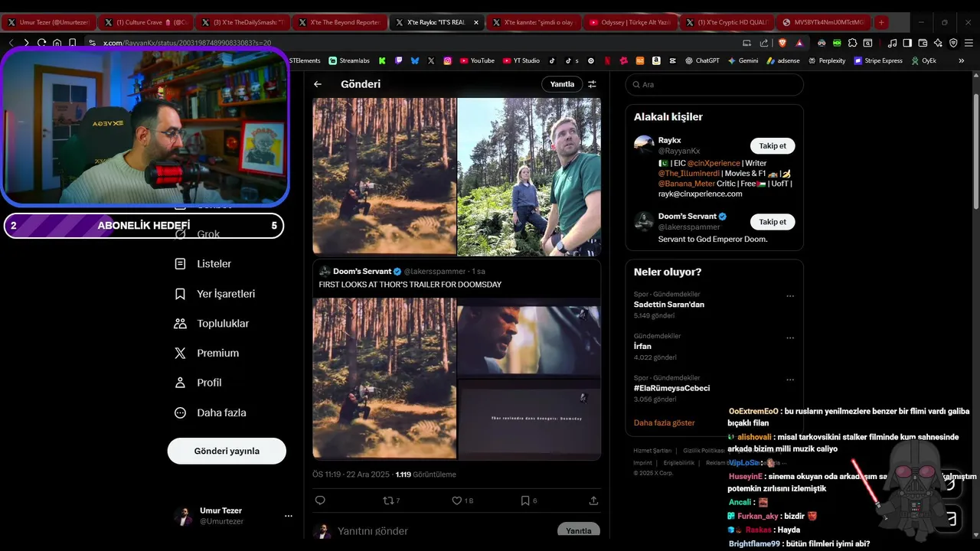This screenshot has width=980, height=551.
Task: Follow Raykx with Takip et
Action: pos(773,145)
